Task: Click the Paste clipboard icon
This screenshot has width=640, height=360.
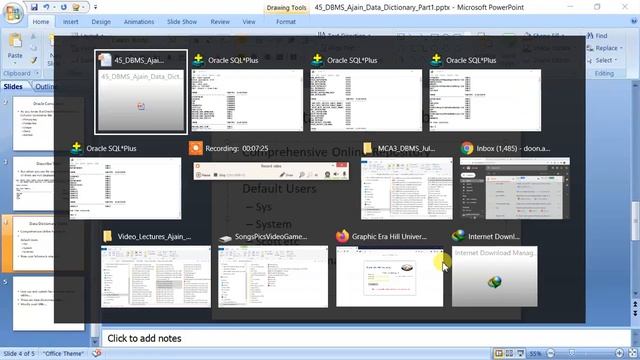Action: coord(15,41)
